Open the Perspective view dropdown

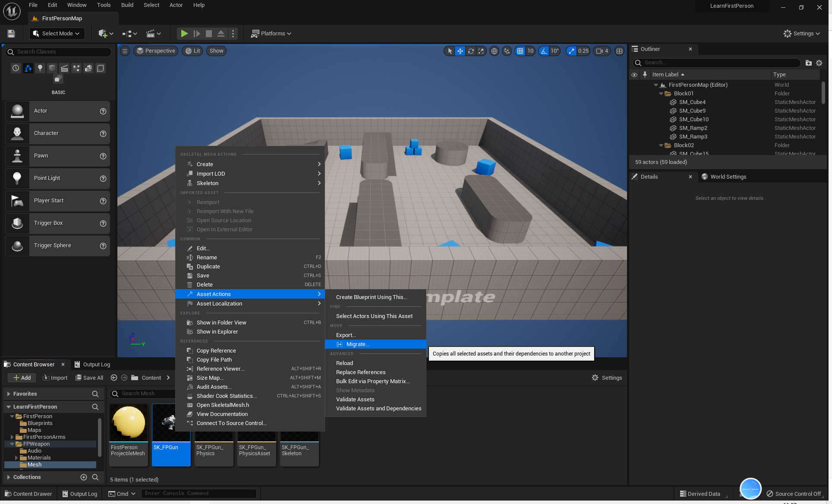156,51
